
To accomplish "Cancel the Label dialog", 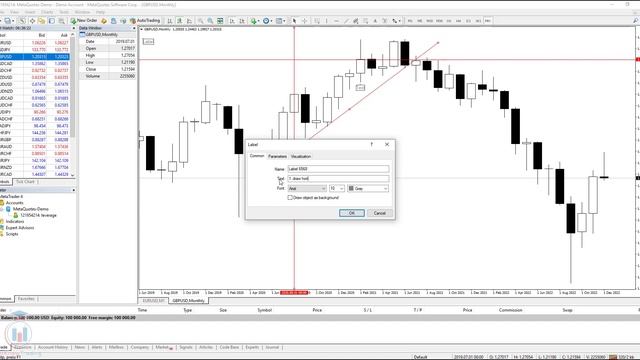I will [x=380, y=213].
